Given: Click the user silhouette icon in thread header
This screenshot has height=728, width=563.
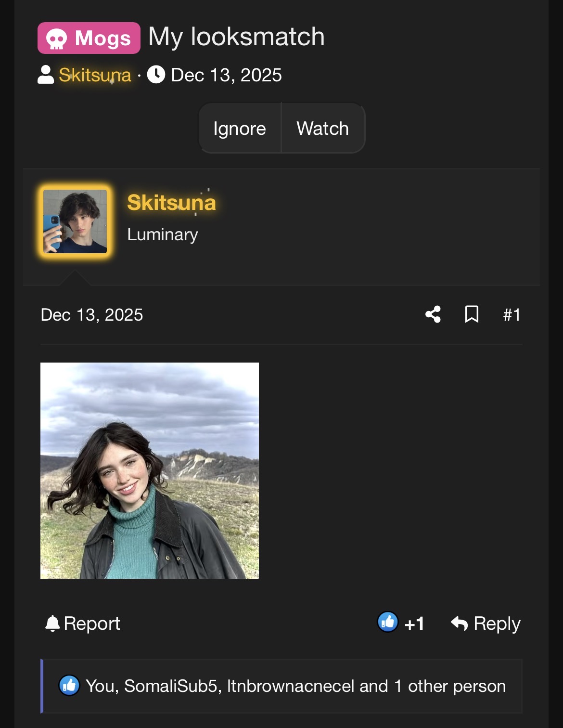Looking at the screenshot, I should (46, 75).
